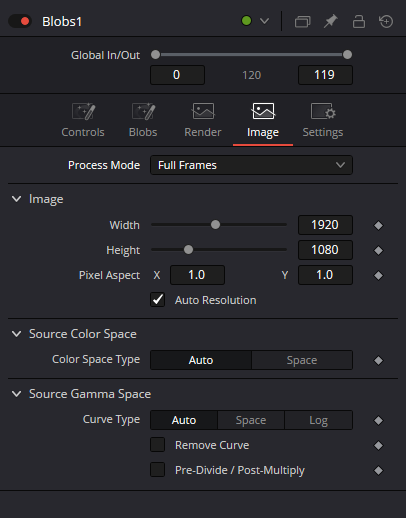Image resolution: width=406 pixels, height=518 pixels.
Task: Click the Height keyframe diamond
Action: (x=378, y=250)
